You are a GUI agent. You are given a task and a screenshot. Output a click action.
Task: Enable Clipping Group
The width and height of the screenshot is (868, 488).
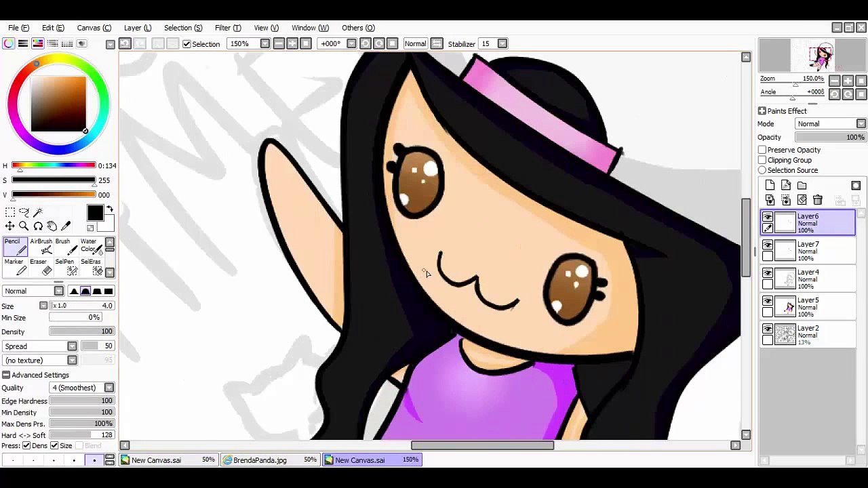click(x=762, y=160)
